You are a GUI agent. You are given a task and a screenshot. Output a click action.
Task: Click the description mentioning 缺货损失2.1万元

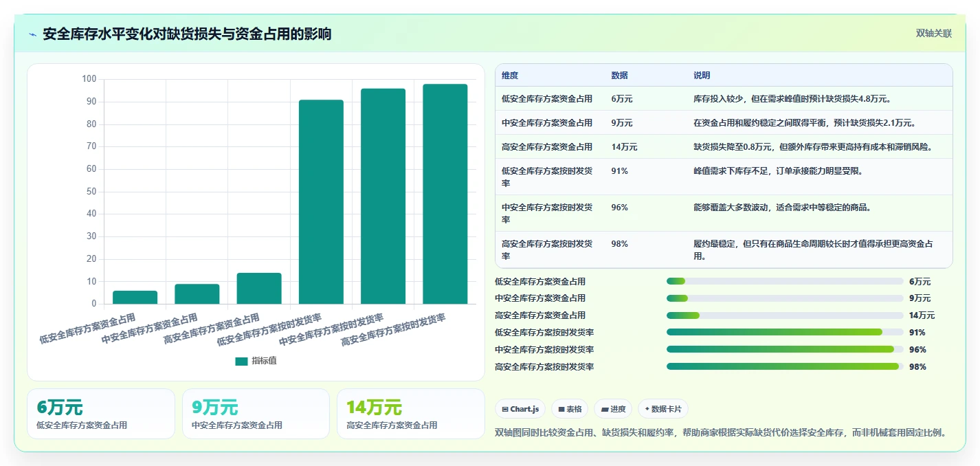pos(805,122)
